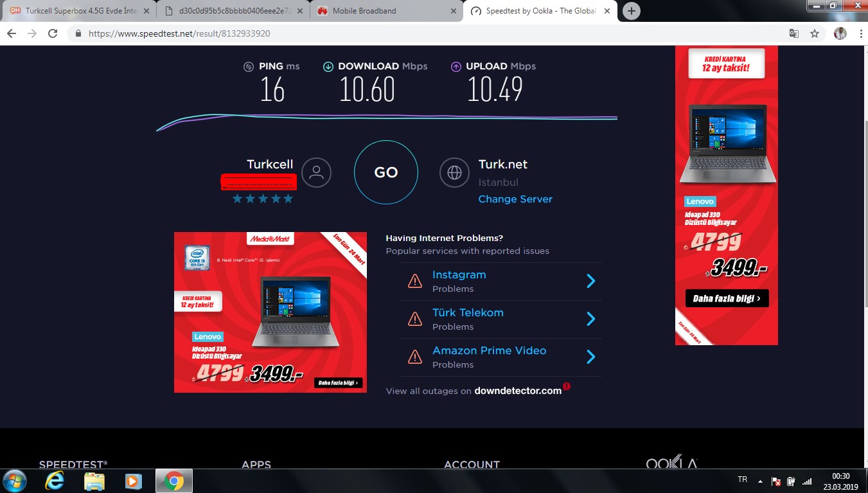
Task: Click the SPEEDTEST footer heading
Action: pos(73,464)
